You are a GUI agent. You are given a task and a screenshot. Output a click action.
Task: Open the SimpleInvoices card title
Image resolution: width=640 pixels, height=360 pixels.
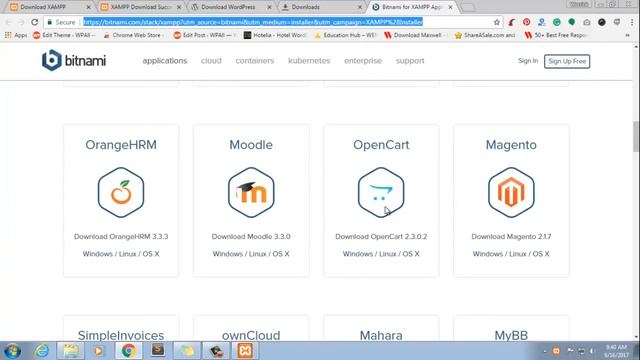point(121,336)
